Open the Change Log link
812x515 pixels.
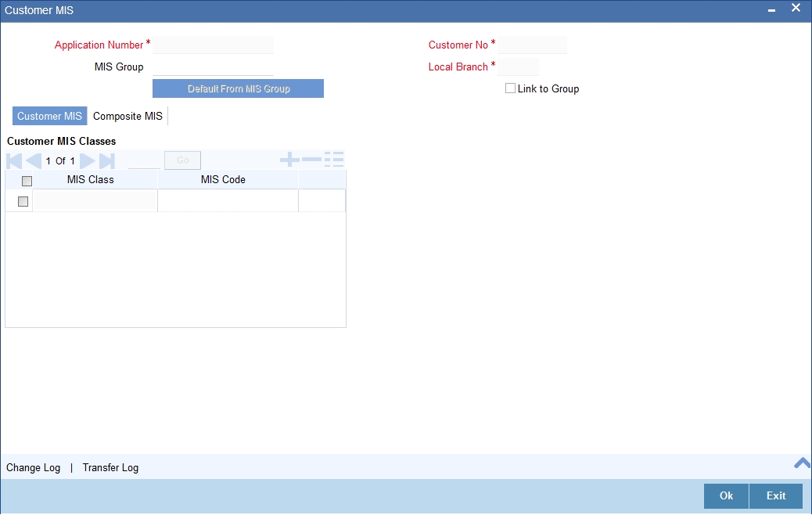[33, 467]
